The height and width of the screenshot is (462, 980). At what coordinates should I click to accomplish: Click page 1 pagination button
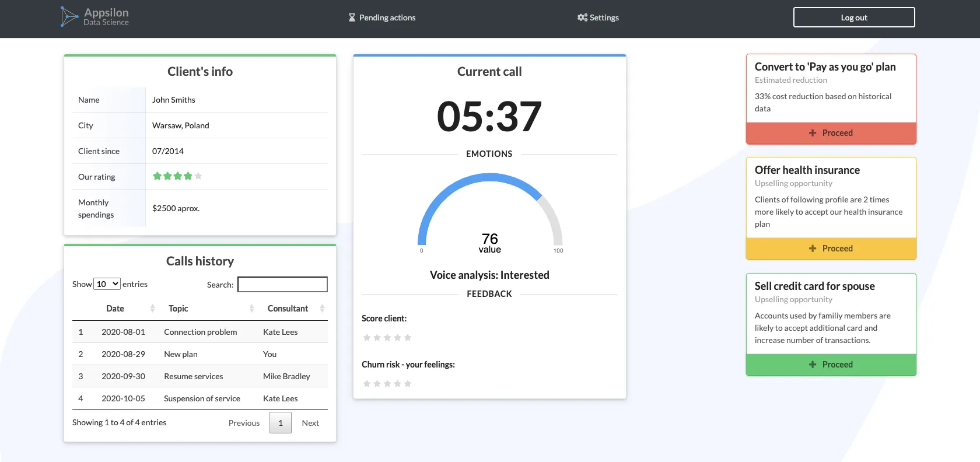click(x=281, y=423)
